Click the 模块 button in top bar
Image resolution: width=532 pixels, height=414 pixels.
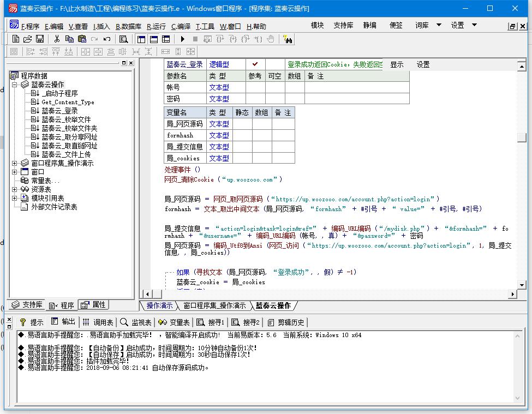[x=317, y=25]
